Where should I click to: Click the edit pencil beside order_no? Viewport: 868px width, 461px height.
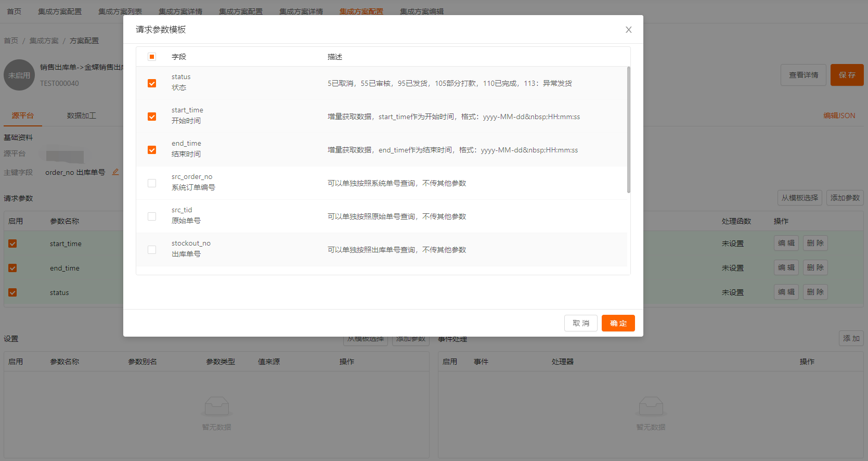(x=115, y=172)
